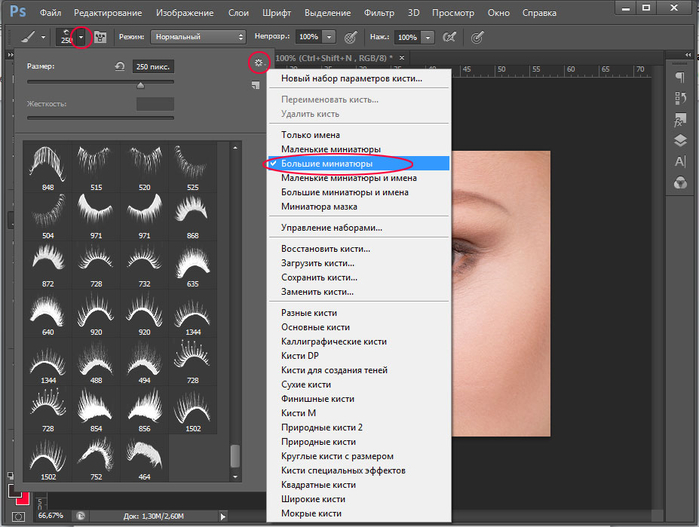Screen dimensions: 699x527
Task: Open the brush preset picker dropdown arrow
Action: [82, 37]
